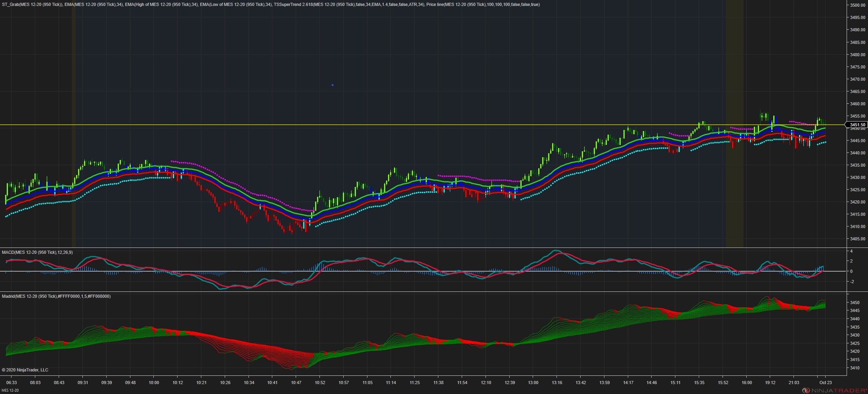Click the 3430.00 price axis label
Viewport: 868px width, 394px height.
858,177
